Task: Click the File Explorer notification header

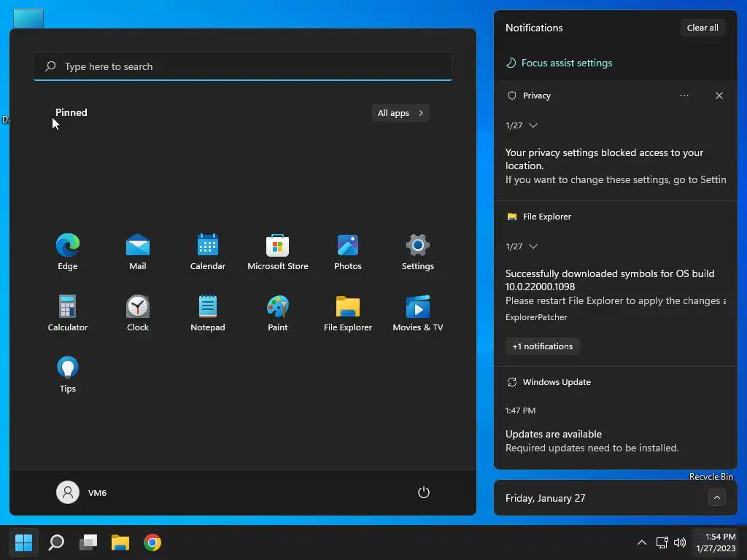Action: tap(547, 217)
